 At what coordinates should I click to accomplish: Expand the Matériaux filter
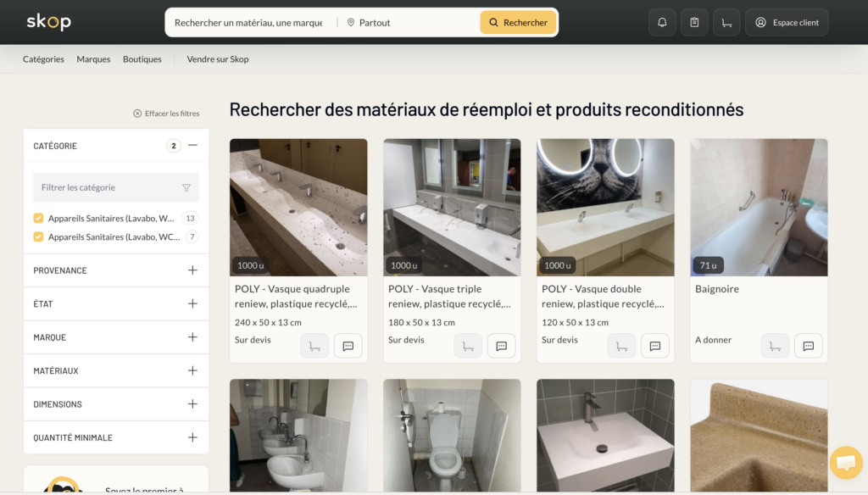point(192,370)
